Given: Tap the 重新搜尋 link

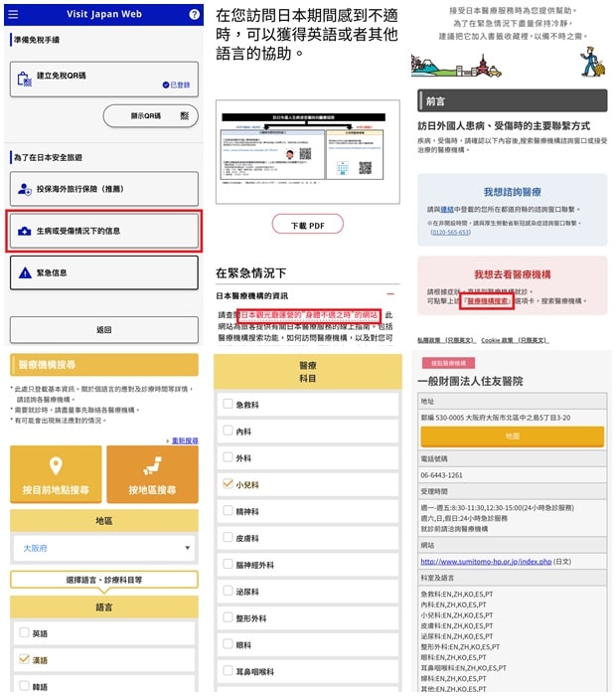Looking at the screenshot, I should [185, 440].
